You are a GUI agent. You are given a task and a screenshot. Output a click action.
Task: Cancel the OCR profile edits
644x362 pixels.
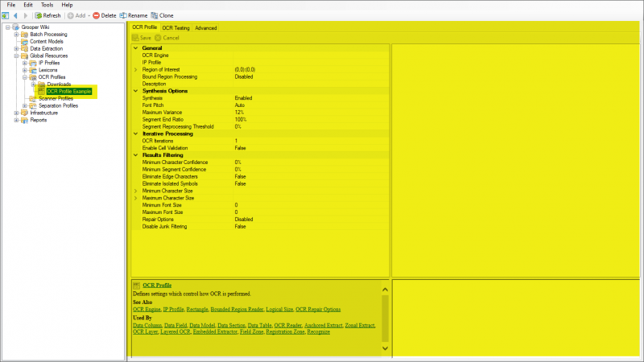167,38
